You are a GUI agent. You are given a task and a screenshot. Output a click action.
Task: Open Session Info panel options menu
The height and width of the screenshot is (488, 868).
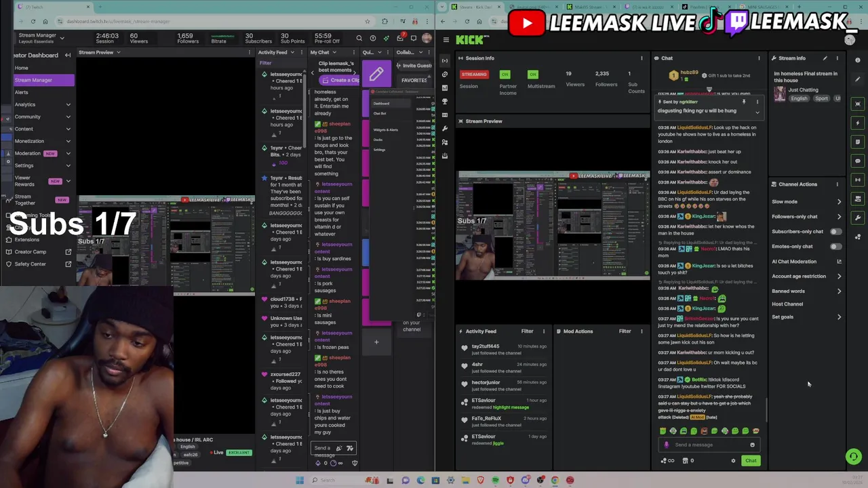[642, 58]
